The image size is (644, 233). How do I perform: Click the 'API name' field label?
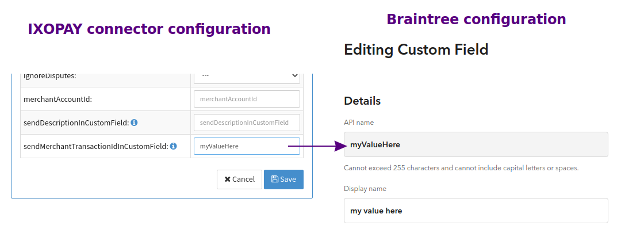[359, 123]
